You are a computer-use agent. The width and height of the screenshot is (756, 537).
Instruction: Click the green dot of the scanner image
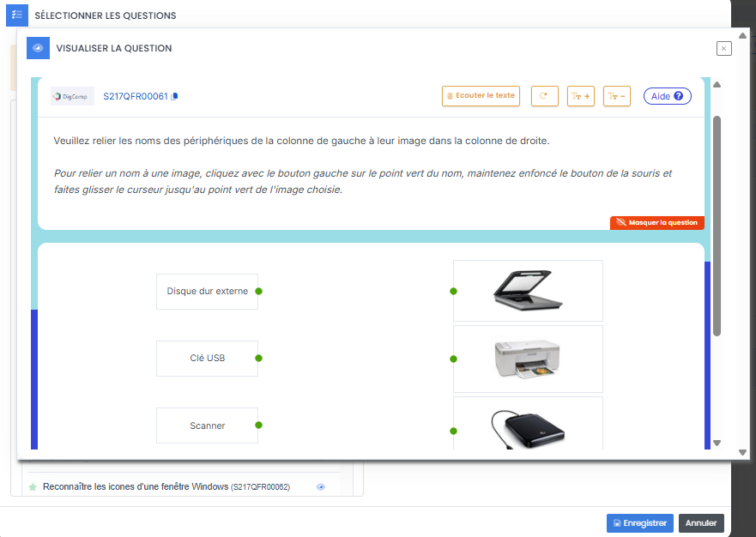pos(453,291)
